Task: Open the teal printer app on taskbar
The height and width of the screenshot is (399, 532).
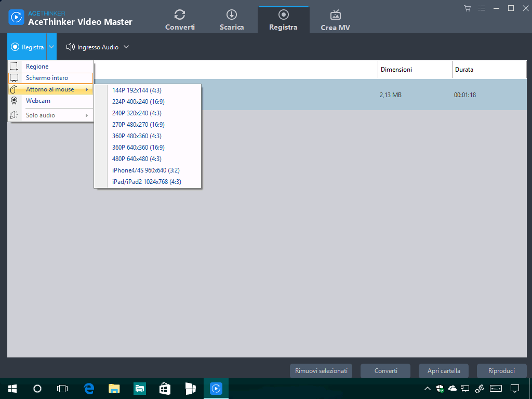Action: tap(139, 389)
